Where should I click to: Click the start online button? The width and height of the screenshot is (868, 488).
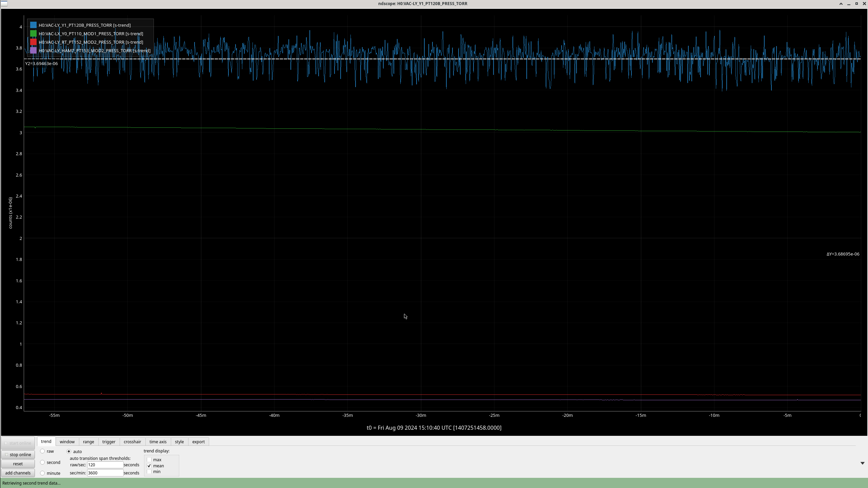click(x=18, y=443)
